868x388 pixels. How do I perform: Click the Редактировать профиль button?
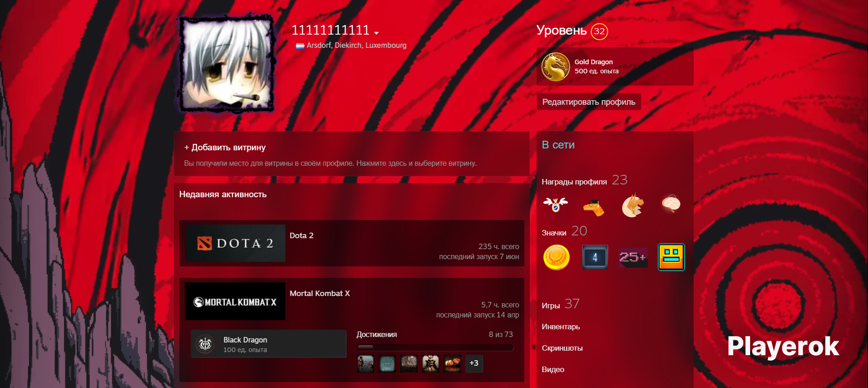pyautogui.click(x=589, y=102)
